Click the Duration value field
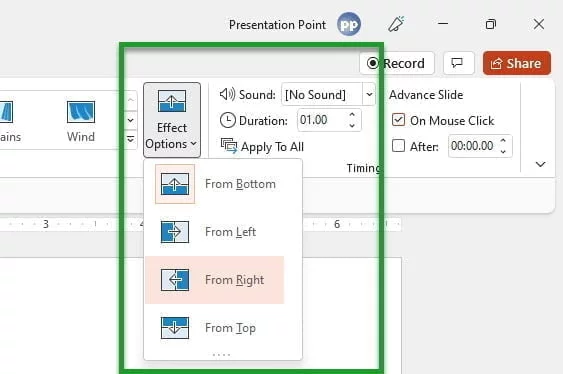563x374 pixels. 321,120
